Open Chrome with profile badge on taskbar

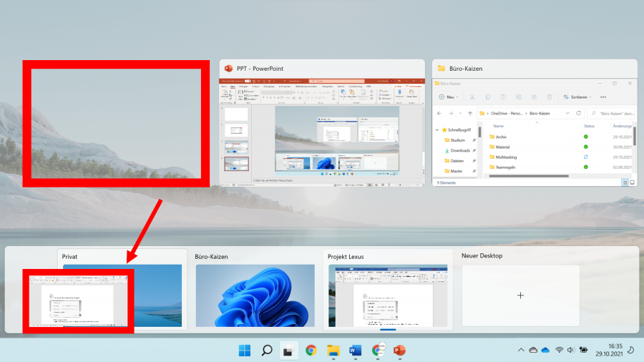tap(377, 350)
